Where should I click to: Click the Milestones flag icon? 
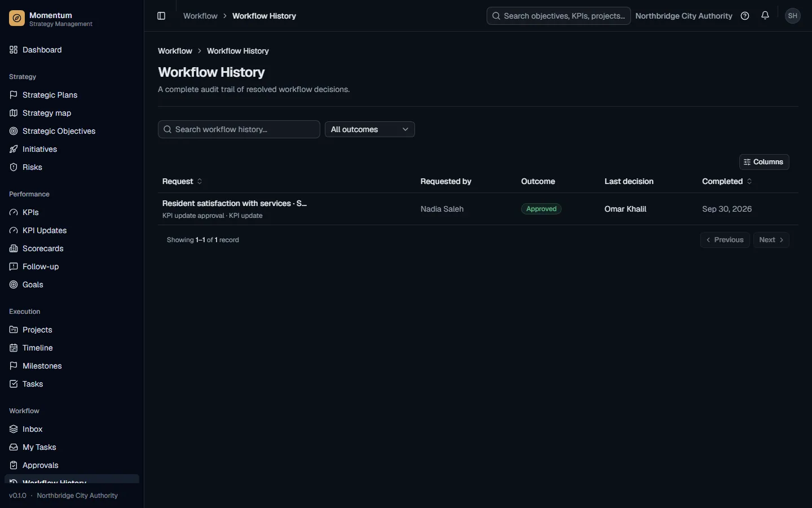click(14, 366)
